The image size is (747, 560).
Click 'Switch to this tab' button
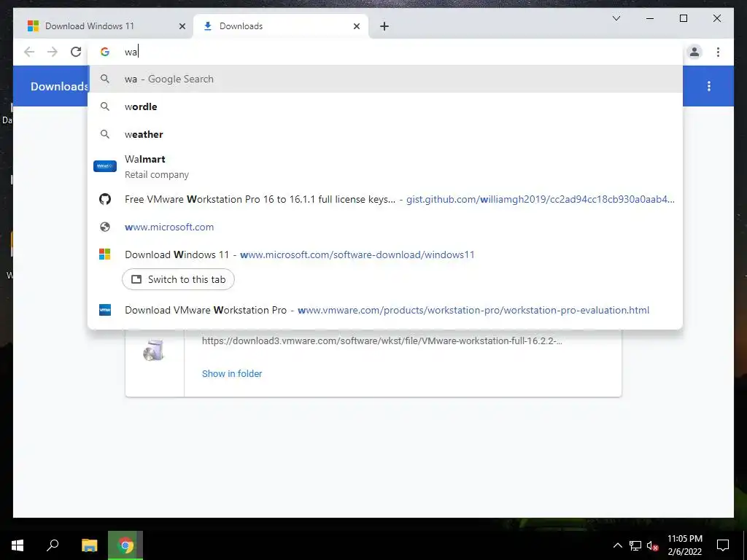(x=178, y=279)
